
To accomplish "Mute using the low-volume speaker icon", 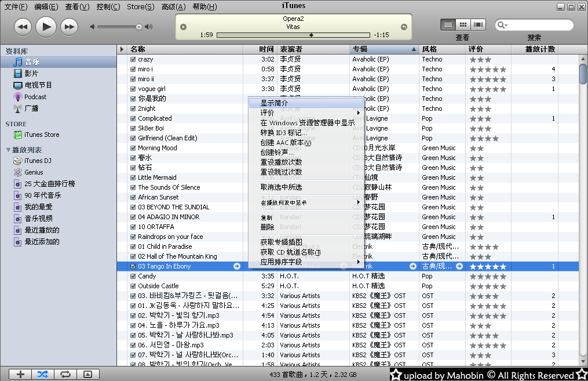I will pos(93,27).
